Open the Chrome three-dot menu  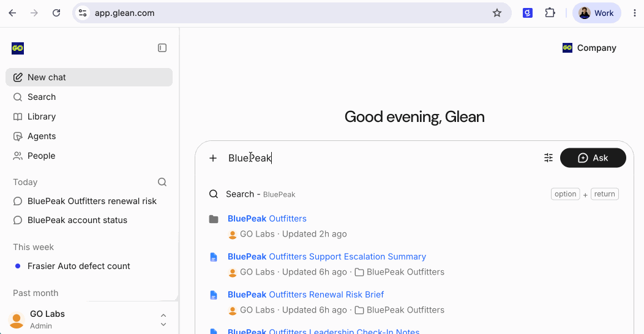tap(635, 13)
